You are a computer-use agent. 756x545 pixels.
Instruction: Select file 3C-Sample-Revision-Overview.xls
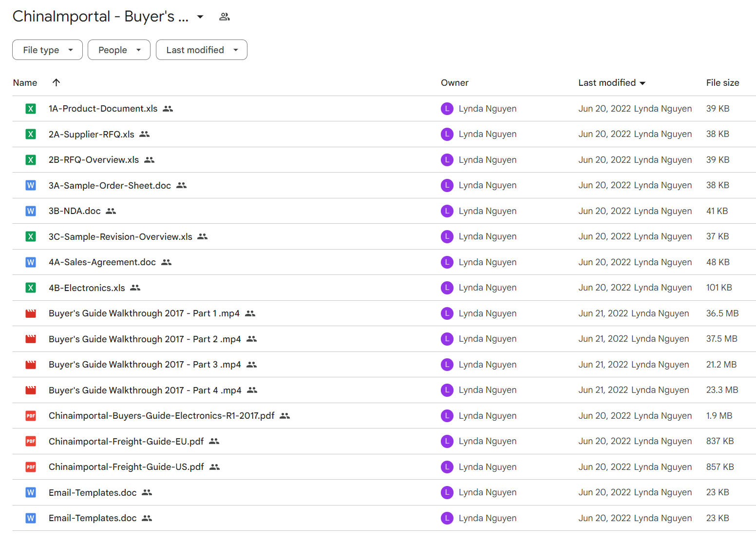[121, 236]
